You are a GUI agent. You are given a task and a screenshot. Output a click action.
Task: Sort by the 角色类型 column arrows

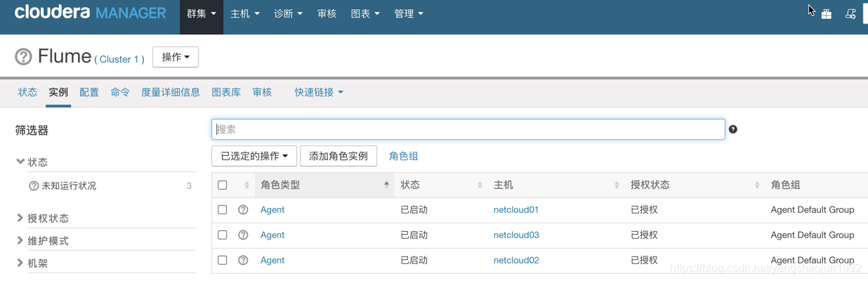pyautogui.click(x=386, y=185)
